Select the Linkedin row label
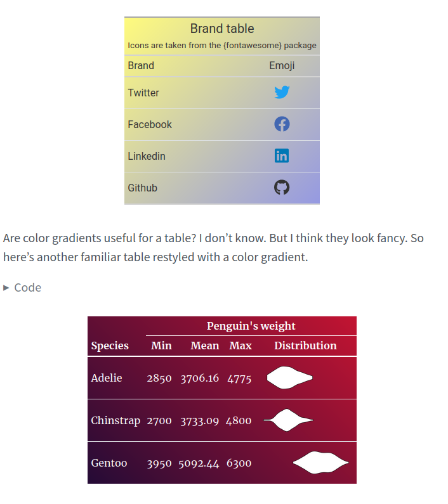The width and height of the screenshot is (448, 504). coord(147,156)
